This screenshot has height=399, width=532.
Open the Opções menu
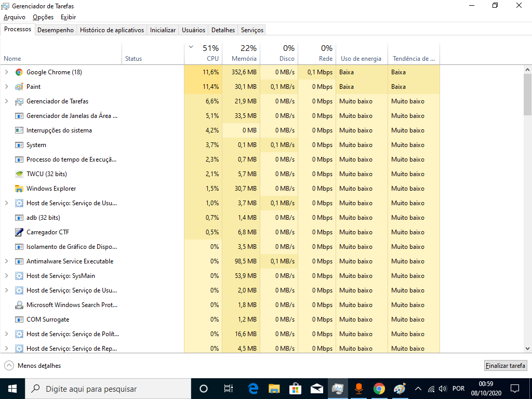tap(43, 17)
